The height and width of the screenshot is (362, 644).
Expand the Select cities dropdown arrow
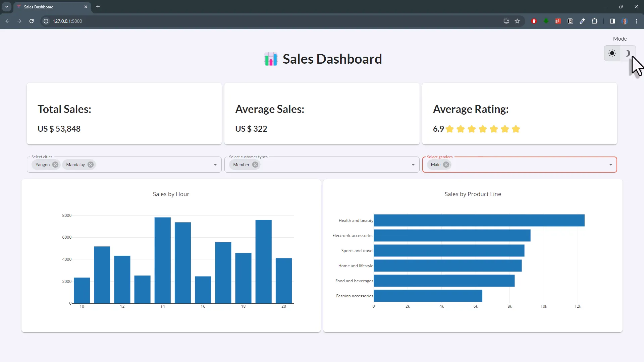pyautogui.click(x=215, y=165)
